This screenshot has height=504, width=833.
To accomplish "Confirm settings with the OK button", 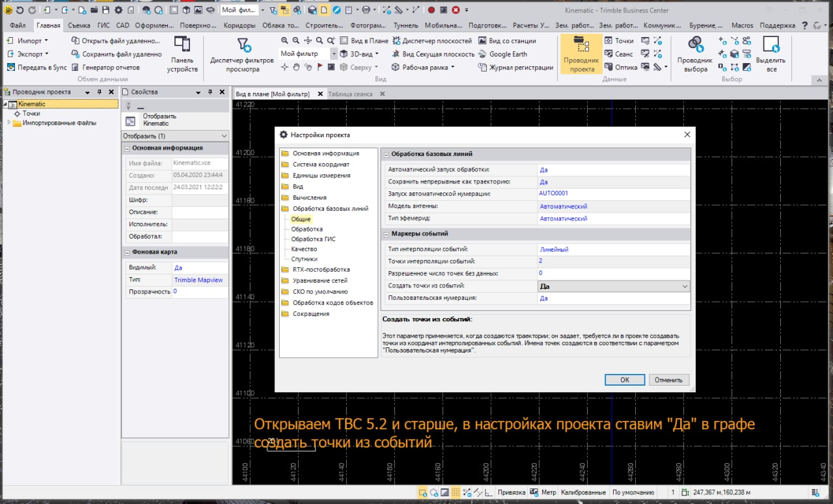I will point(624,380).
